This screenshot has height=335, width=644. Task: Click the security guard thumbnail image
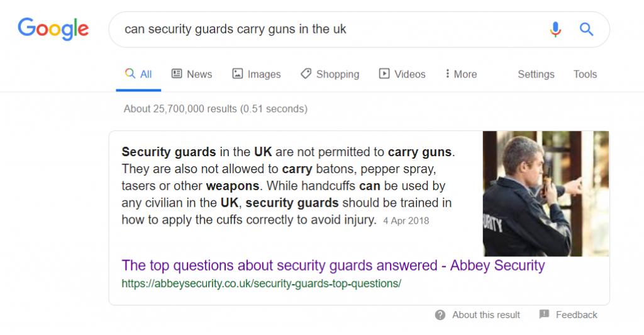click(545, 193)
